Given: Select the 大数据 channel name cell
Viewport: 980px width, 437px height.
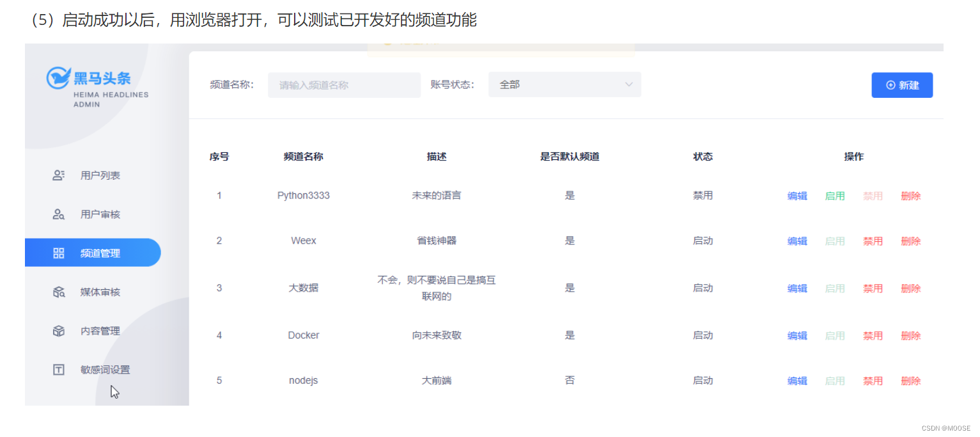Looking at the screenshot, I should coord(304,288).
